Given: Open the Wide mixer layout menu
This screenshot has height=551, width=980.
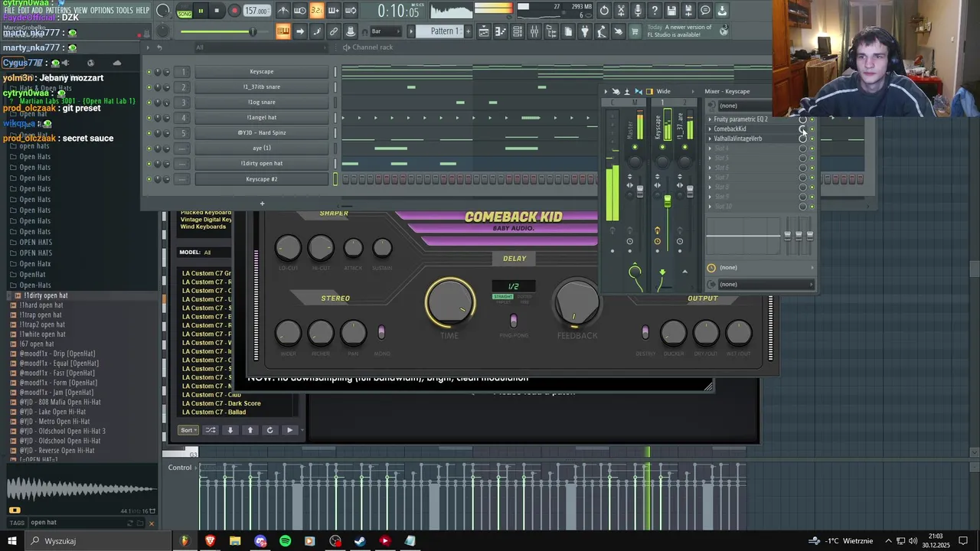Looking at the screenshot, I should 663,91.
